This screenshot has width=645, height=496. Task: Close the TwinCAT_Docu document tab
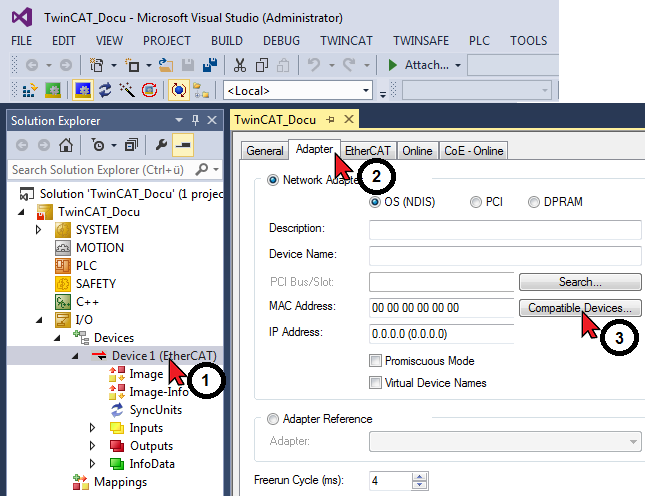(x=349, y=120)
